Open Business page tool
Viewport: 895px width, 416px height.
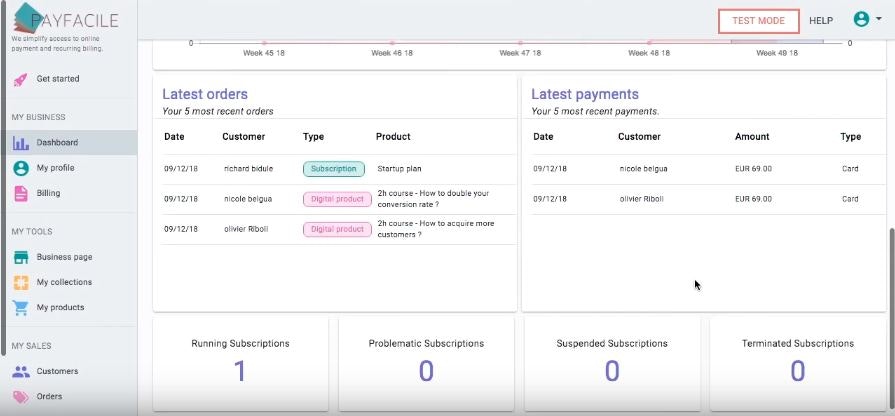64,257
